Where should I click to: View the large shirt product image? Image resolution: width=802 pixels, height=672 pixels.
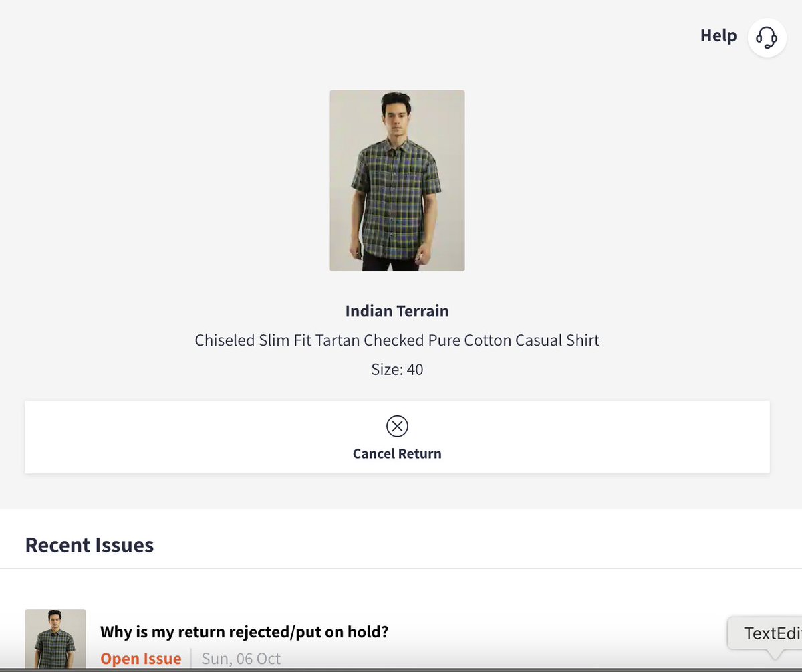397,180
